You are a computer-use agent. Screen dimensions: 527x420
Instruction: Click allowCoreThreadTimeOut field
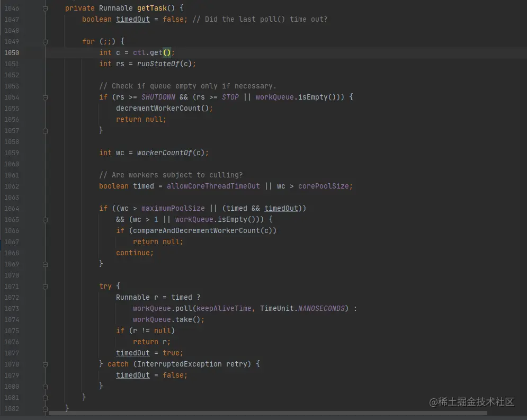(x=213, y=186)
